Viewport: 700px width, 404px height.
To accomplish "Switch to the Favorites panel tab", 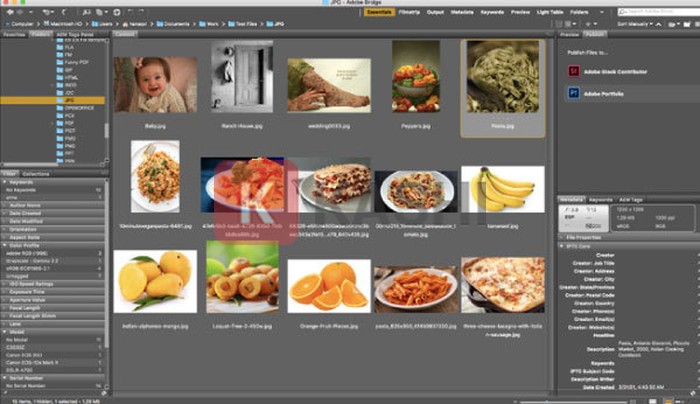I will [14, 34].
